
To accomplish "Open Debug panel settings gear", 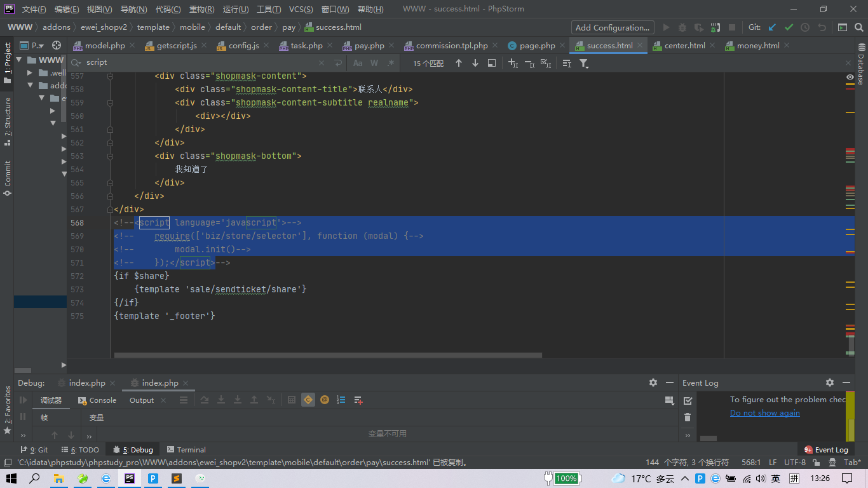I will tap(653, 383).
